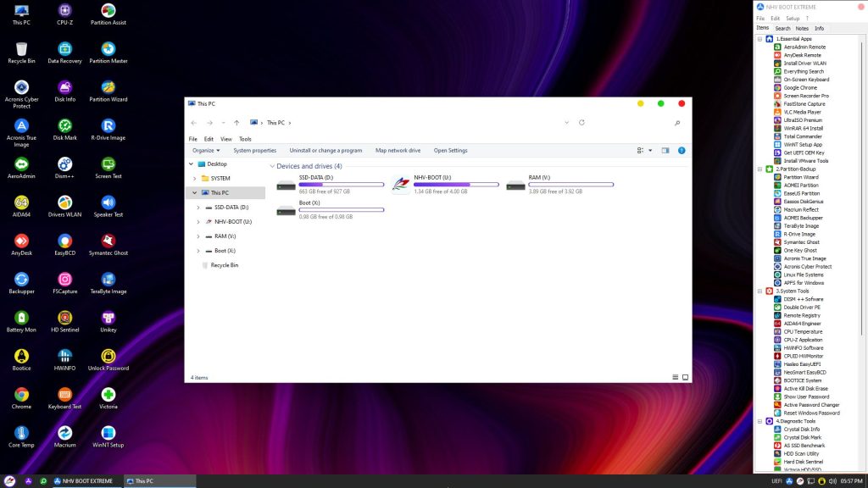Switch explorer to large icons view

click(685, 377)
